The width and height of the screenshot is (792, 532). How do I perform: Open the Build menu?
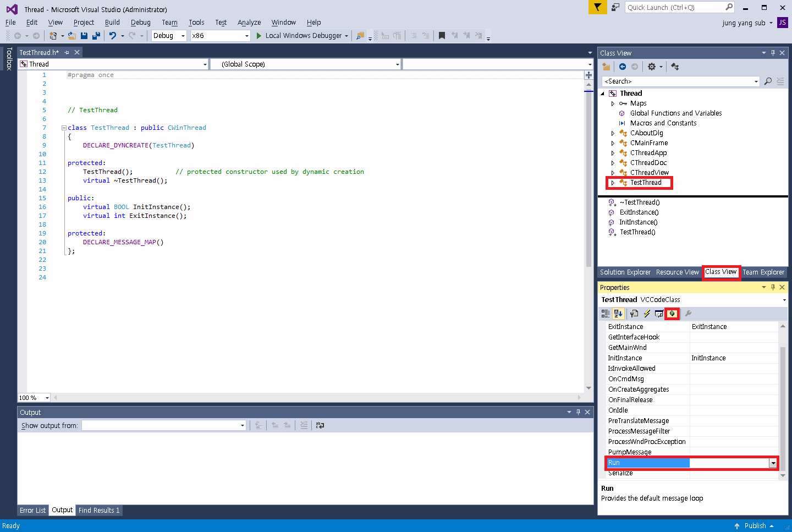112,23
